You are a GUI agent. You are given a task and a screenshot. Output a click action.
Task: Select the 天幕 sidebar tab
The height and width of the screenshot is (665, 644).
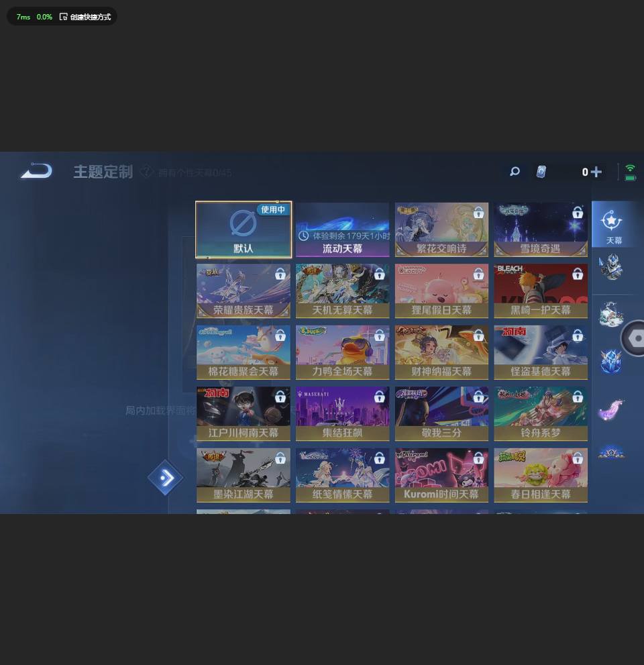612,224
